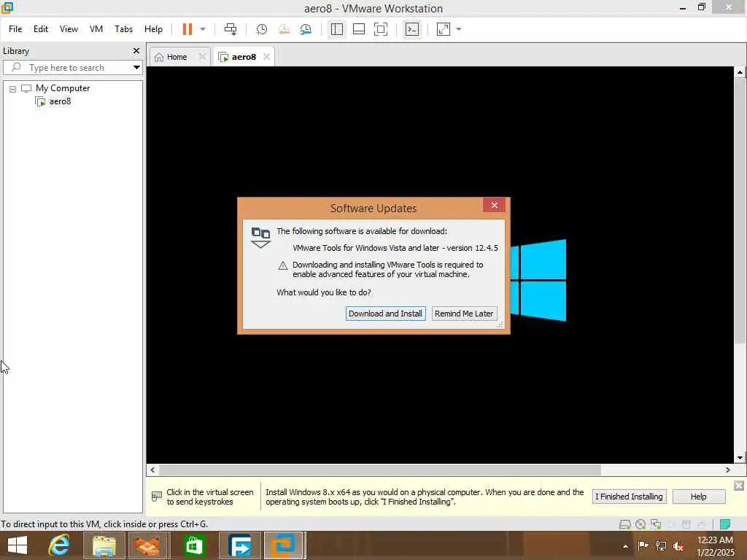This screenshot has height=560, width=747.
Task: Show hidden system tray icons
Action: (x=625, y=546)
